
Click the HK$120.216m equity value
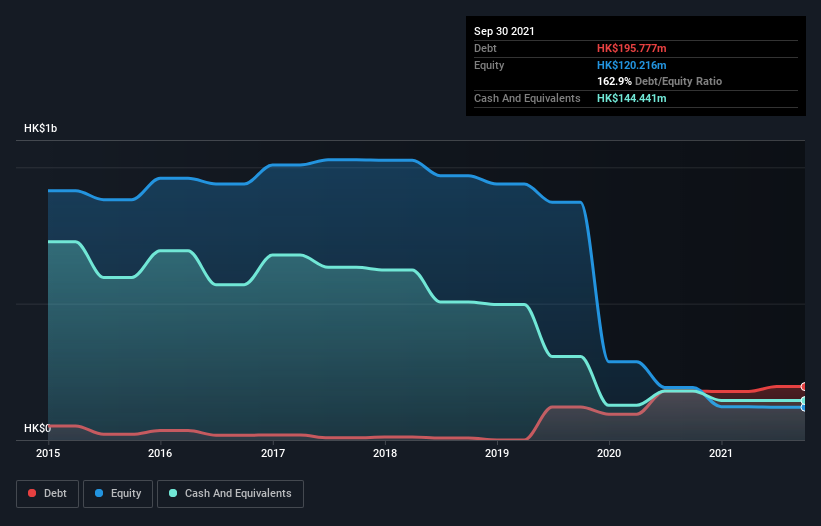pos(631,65)
